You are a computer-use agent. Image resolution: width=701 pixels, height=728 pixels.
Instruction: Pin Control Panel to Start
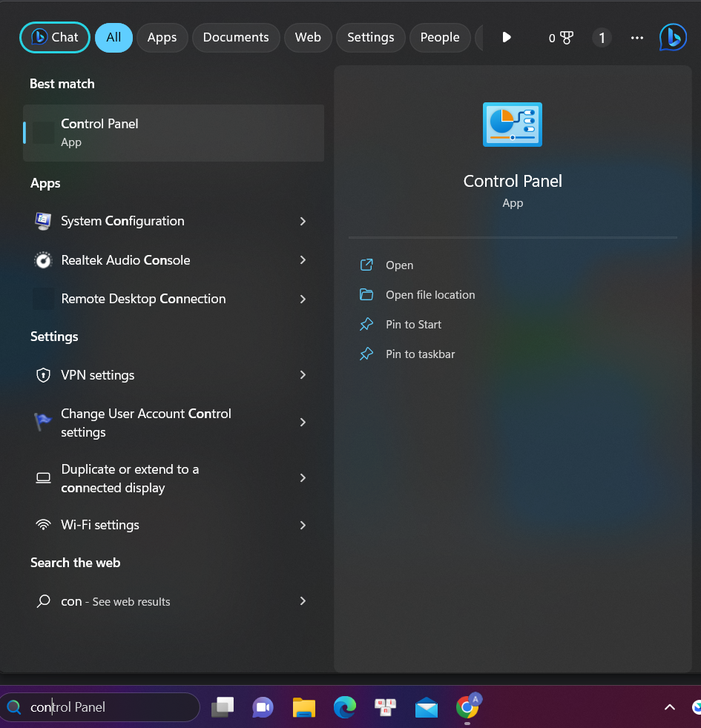click(x=413, y=325)
